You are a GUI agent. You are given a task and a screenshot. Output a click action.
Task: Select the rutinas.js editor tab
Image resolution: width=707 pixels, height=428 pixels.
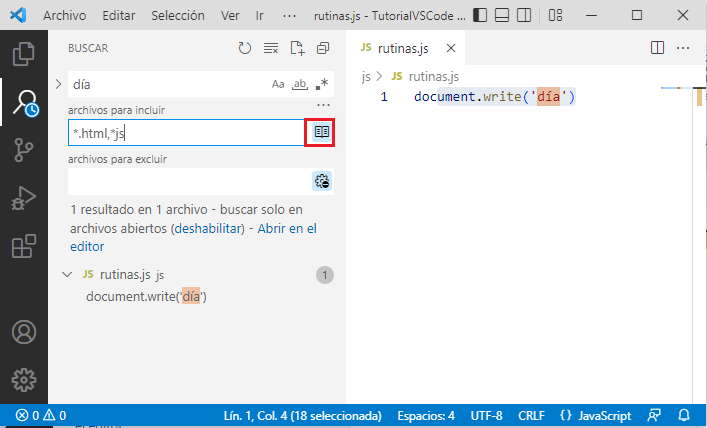point(403,48)
